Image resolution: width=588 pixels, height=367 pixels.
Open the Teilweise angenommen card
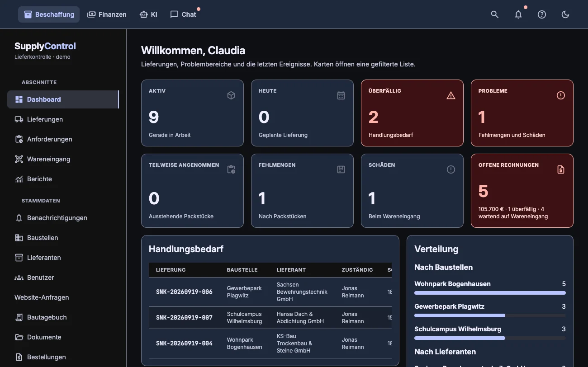pyautogui.click(x=192, y=191)
